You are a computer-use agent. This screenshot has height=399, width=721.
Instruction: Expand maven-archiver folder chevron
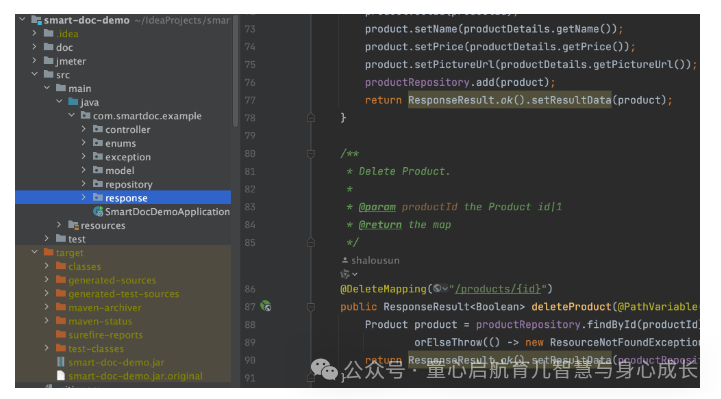47,307
